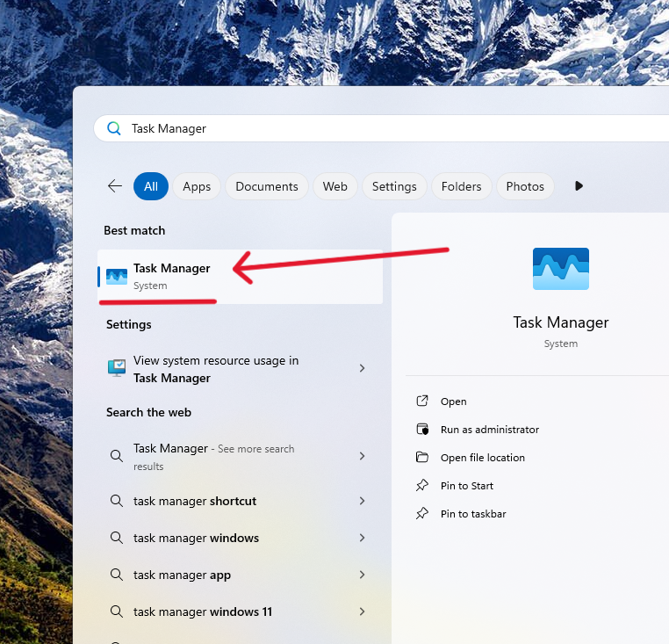Screen dimensions: 669x644
Task: Expand chevron for task manager shortcut
Action: (x=363, y=501)
